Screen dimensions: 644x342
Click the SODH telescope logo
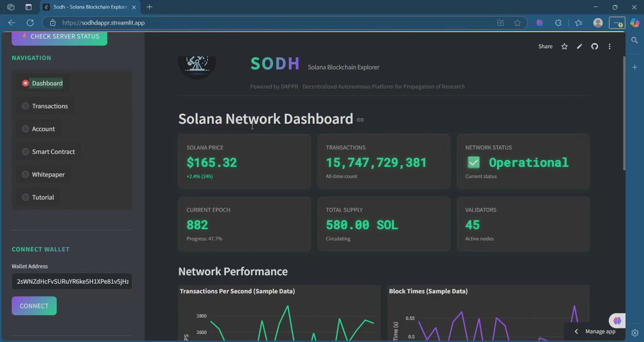197,67
